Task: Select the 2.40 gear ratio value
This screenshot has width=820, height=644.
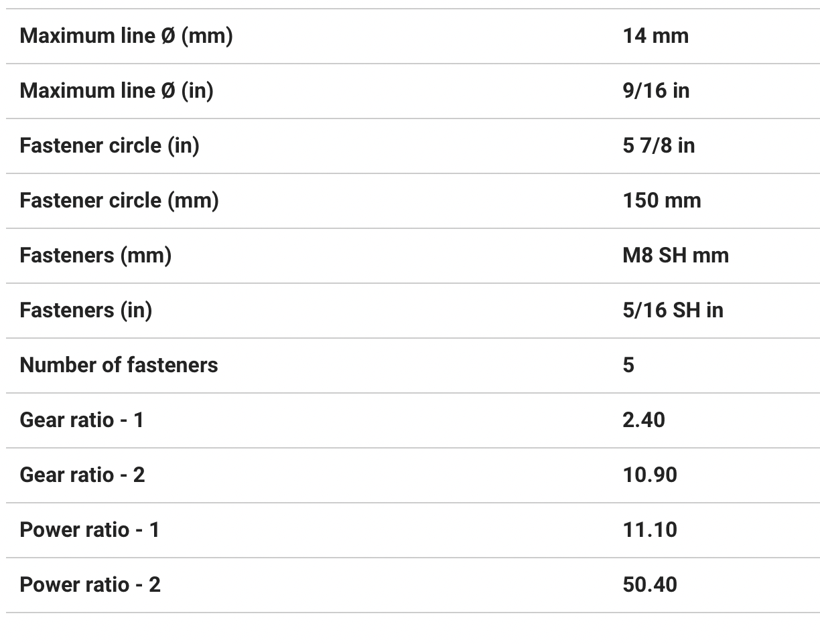Action: tap(643, 420)
